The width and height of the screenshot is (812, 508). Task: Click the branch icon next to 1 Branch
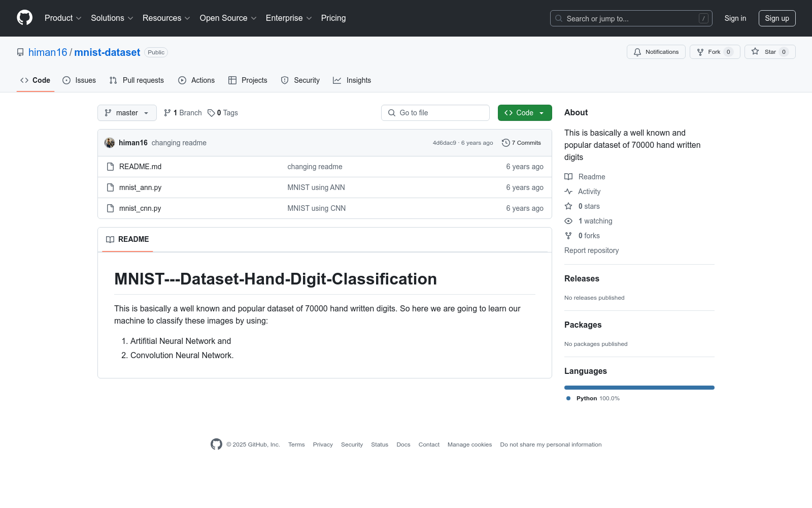pos(167,113)
